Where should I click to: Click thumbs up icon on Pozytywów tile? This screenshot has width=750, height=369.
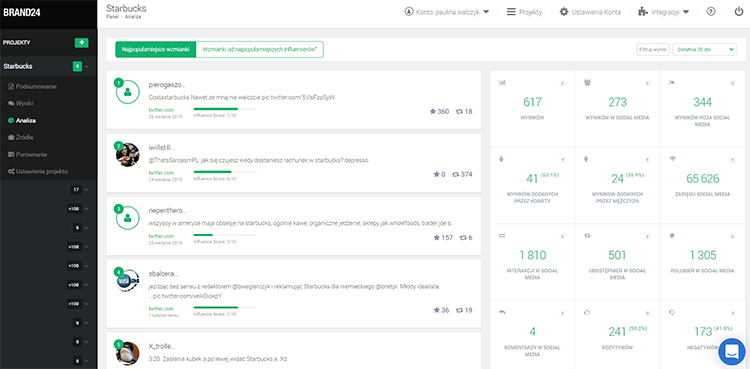coord(587,312)
